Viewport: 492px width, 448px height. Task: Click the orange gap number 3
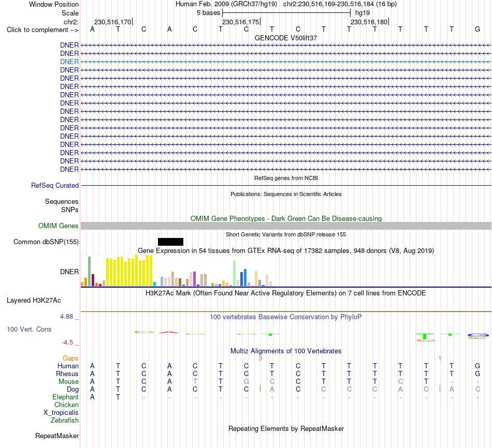pyautogui.click(x=260, y=358)
